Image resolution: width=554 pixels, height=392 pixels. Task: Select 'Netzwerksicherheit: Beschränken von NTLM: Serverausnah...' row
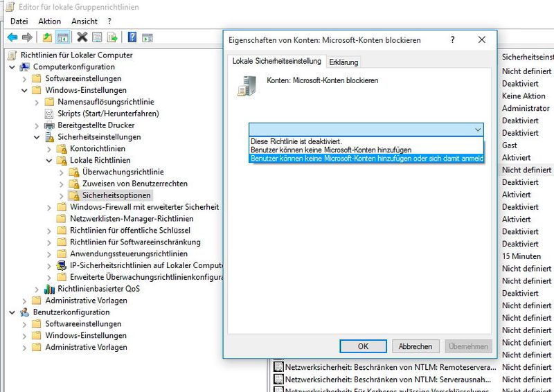tap(388, 380)
